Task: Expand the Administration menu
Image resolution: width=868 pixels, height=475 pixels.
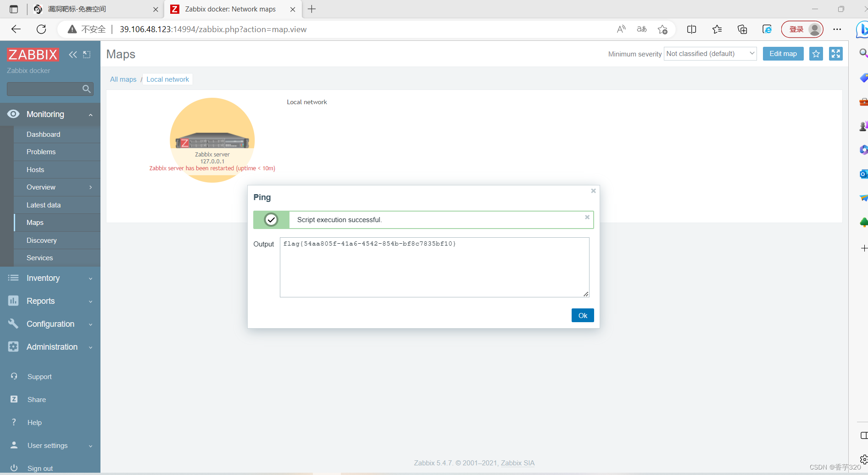Action: (x=91, y=347)
